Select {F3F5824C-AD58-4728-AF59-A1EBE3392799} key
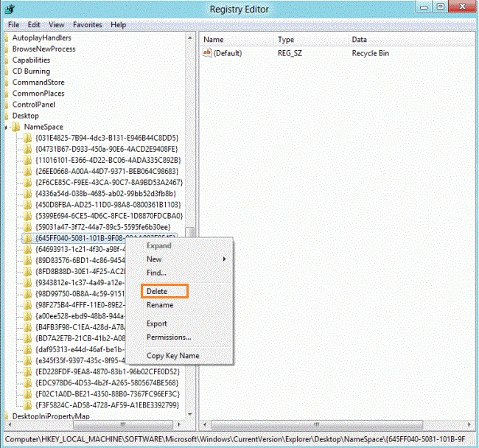 pos(108,405)
